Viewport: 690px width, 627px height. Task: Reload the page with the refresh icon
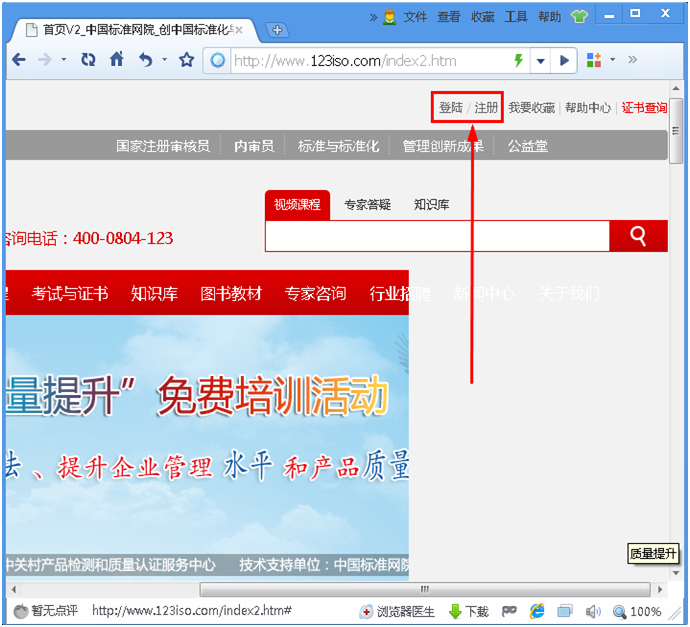pos(88,60)
